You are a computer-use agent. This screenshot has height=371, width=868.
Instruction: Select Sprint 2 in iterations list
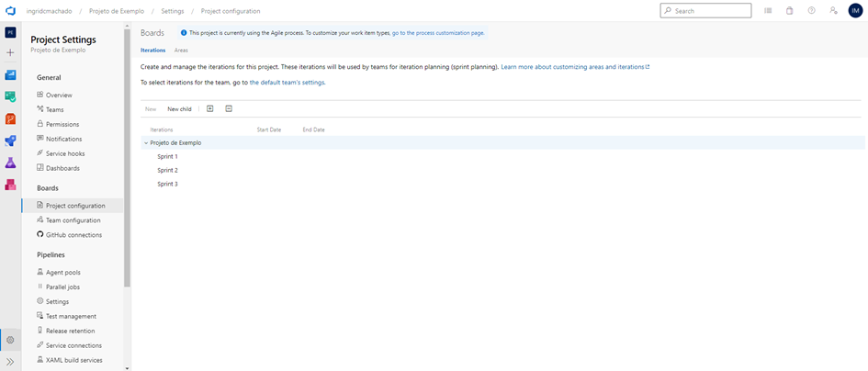tap(167, 170)
